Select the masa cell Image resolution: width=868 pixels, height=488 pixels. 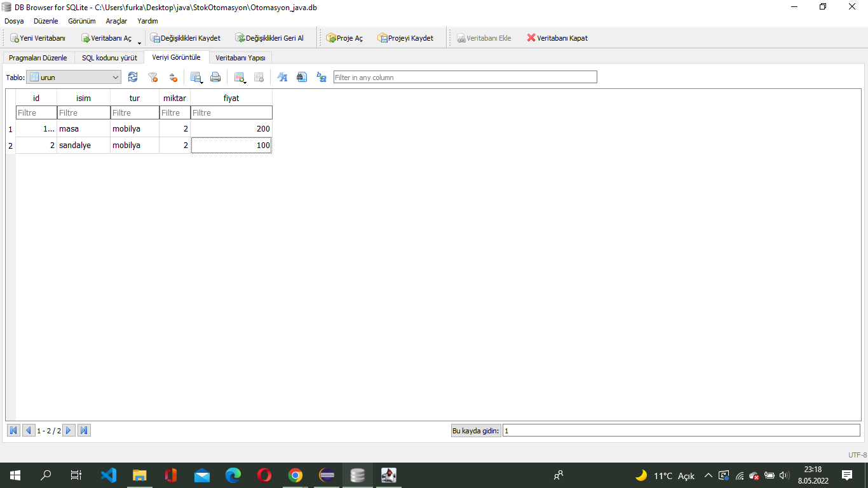coord(84,128)
